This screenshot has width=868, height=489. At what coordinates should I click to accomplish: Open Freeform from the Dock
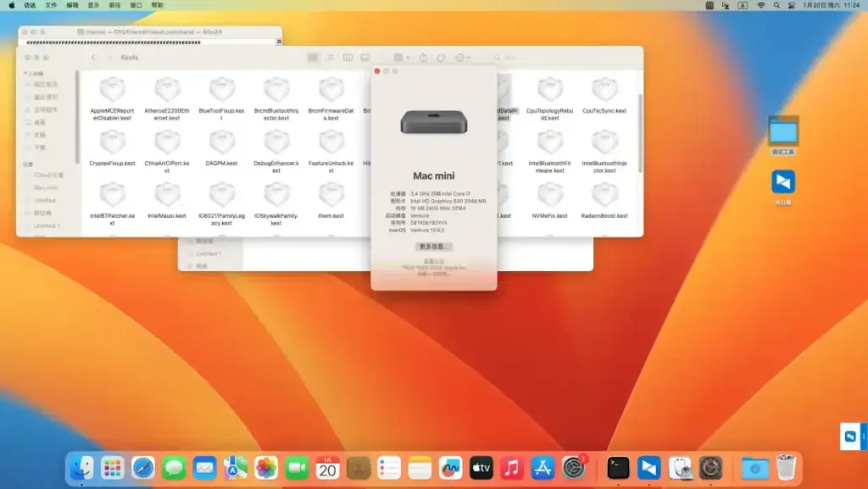[x=451, y=469]
